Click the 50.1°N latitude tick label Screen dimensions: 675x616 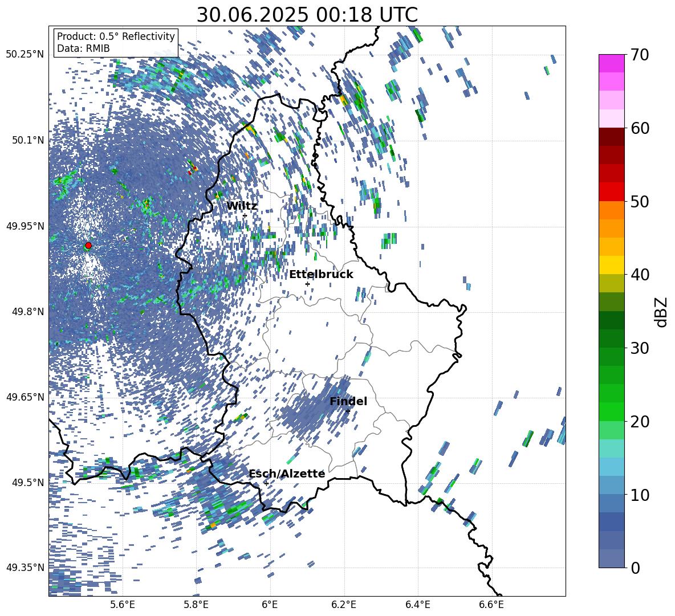pyautogui.click(x=28, y=140)
